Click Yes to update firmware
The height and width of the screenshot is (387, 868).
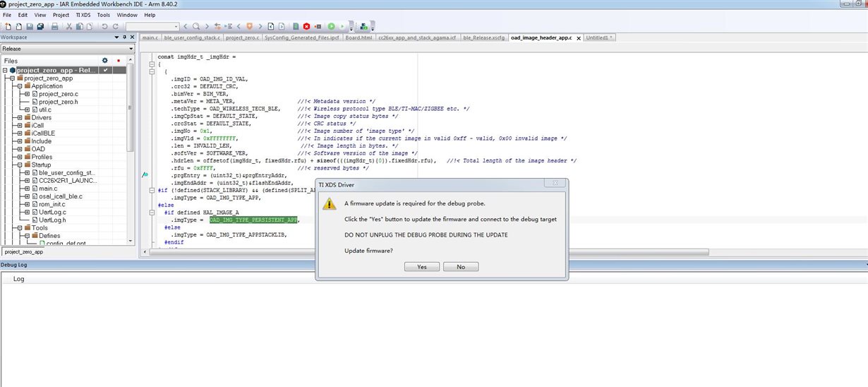[x=422, y=267]
